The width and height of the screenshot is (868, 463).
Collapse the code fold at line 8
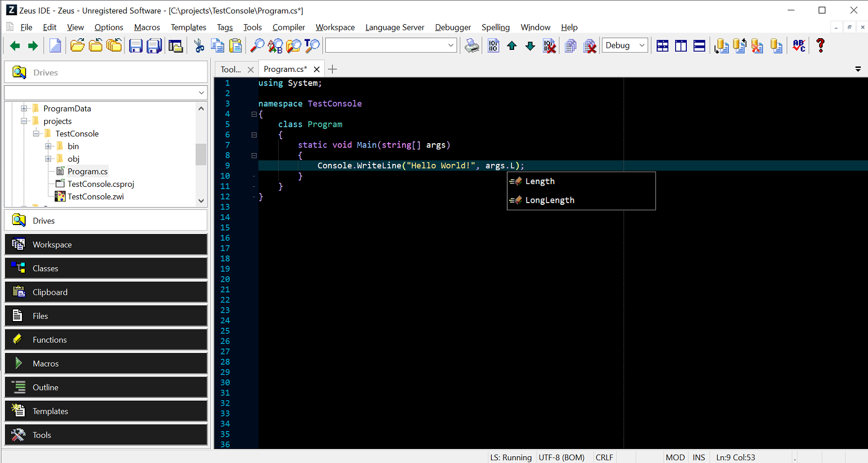254,155
